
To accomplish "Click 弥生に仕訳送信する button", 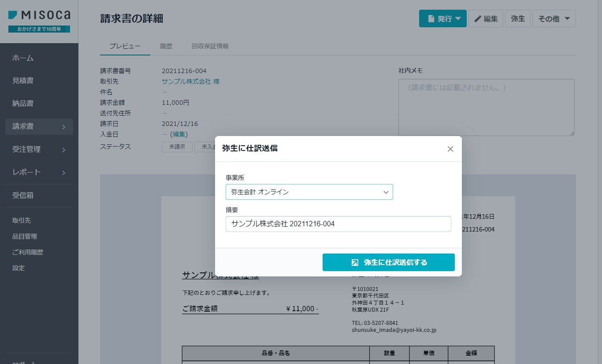I will tap(388, 262).
